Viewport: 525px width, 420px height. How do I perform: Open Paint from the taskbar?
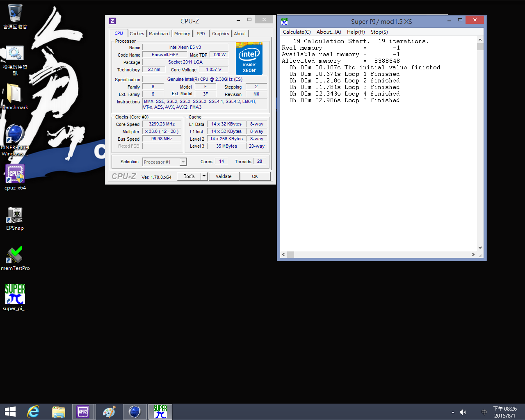click(x=109, y=412)
